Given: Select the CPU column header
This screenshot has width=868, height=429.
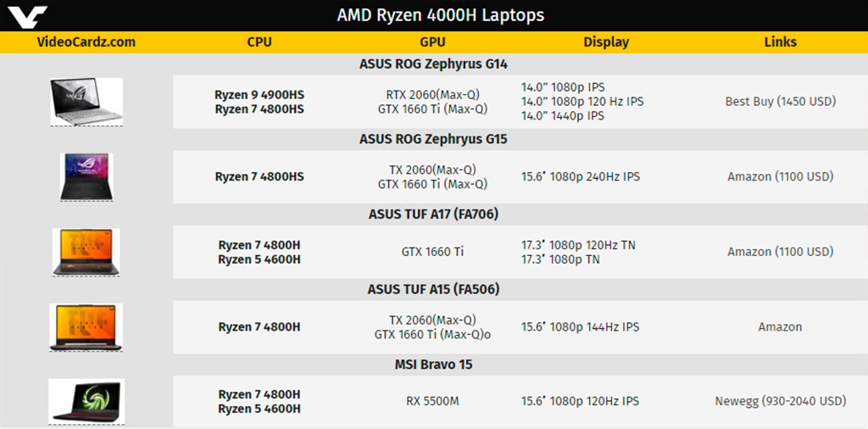Looking at the screenshot, I should click(259, 42).
